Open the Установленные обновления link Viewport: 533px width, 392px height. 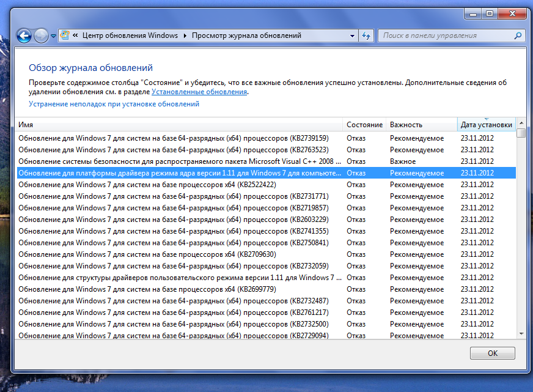point(199,92)
